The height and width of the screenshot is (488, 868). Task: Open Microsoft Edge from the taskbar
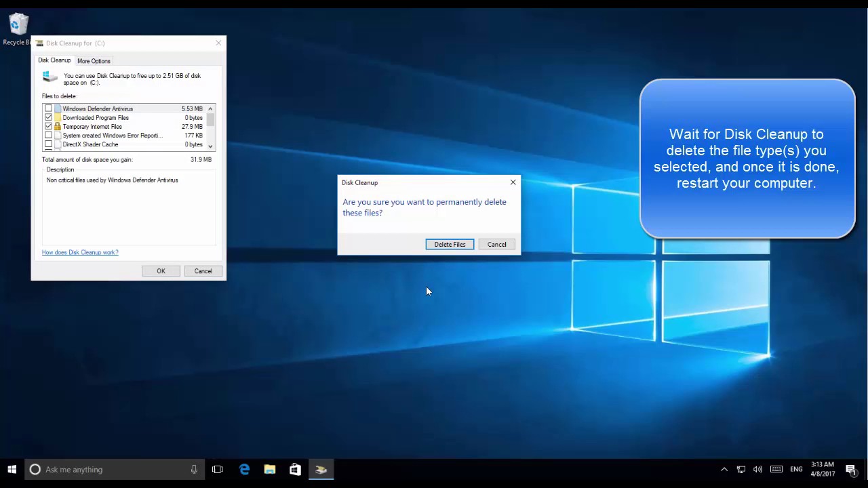click(x=244, y=469)
